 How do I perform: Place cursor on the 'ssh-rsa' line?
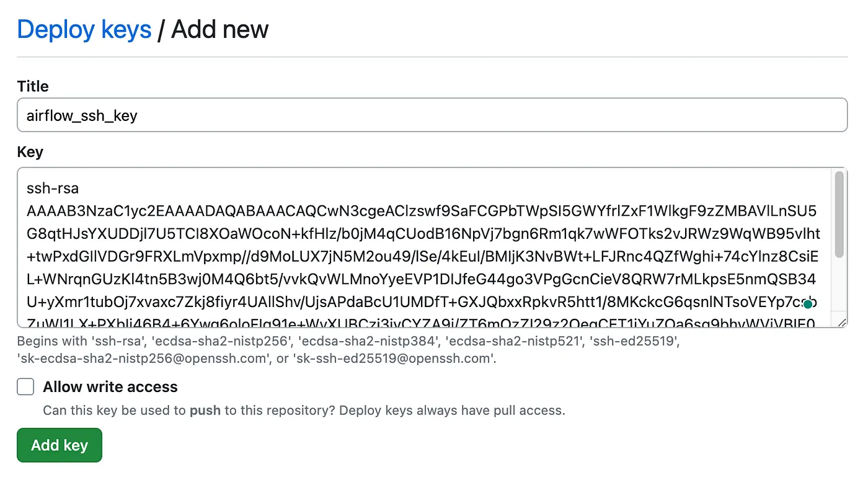pyautogui.click(x=53, y=188)
